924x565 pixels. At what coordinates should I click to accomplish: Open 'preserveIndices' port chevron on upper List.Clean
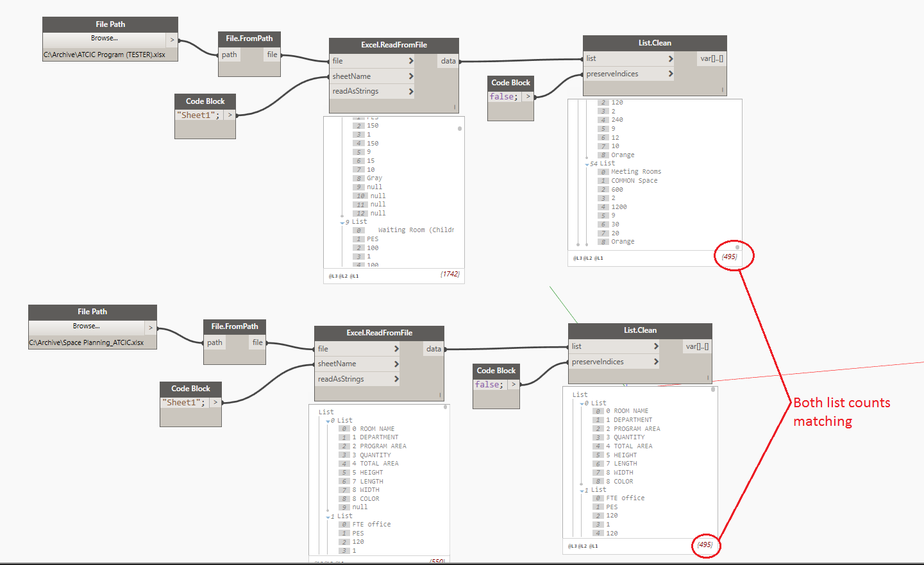[x=671, y=74]
